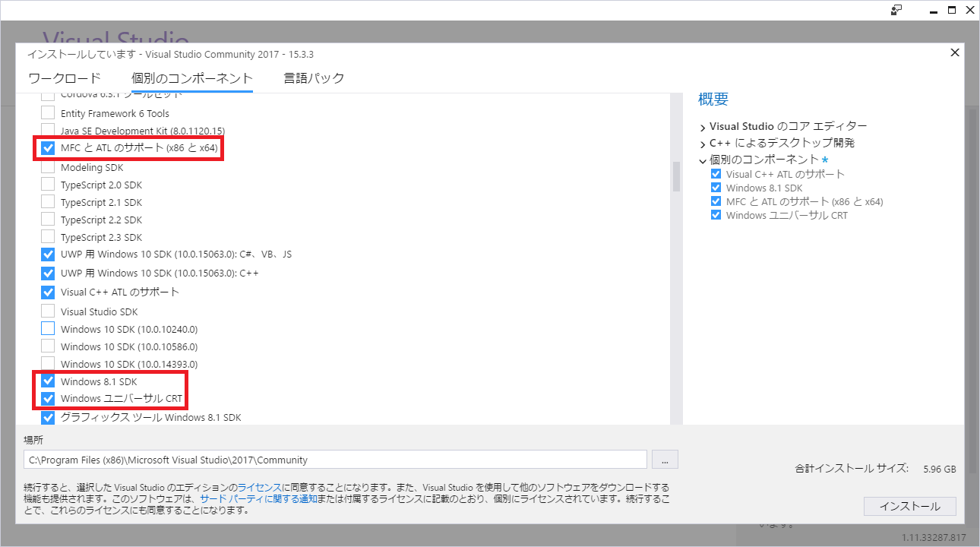Viewport: 980px width, 547px height.
Task: Click the install location path field
Action: click(x=335, y=460)
